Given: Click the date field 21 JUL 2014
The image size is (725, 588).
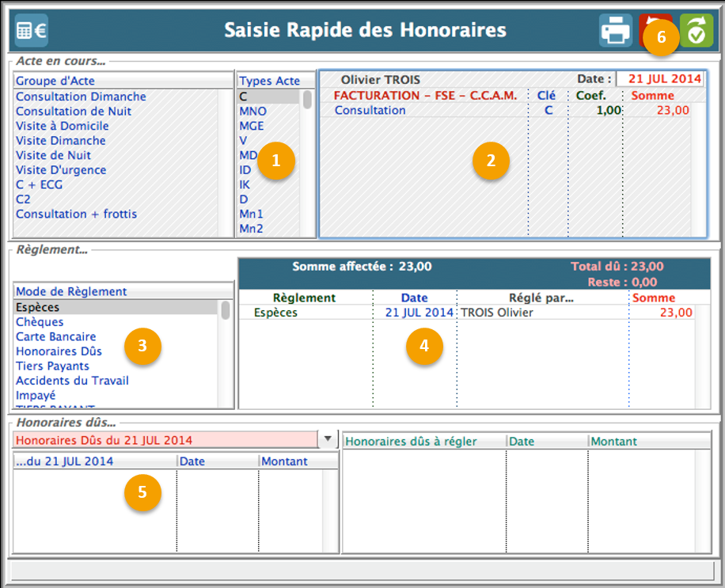Looking at the screenshot, I should coord(660,79).
